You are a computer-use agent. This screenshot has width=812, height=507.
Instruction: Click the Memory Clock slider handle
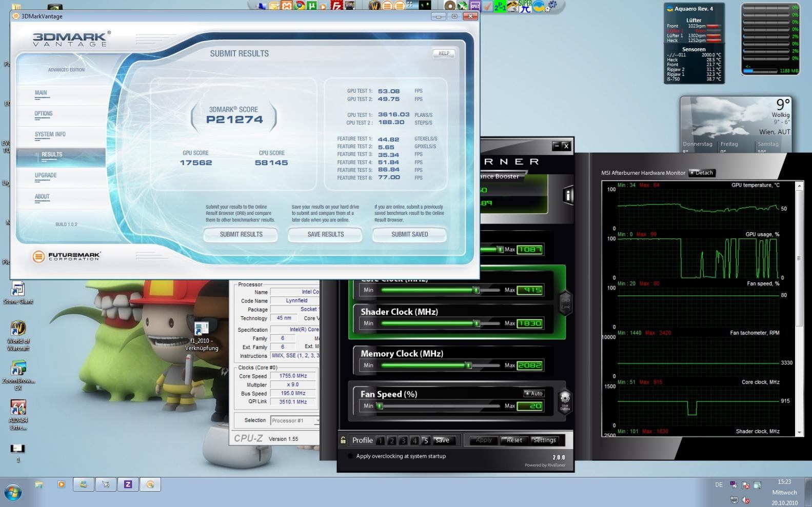pyautogui.click(x=468, y=366)
